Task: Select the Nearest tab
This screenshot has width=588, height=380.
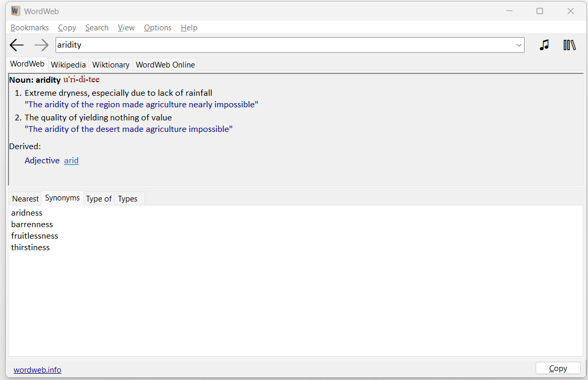Action: (25, 199)
